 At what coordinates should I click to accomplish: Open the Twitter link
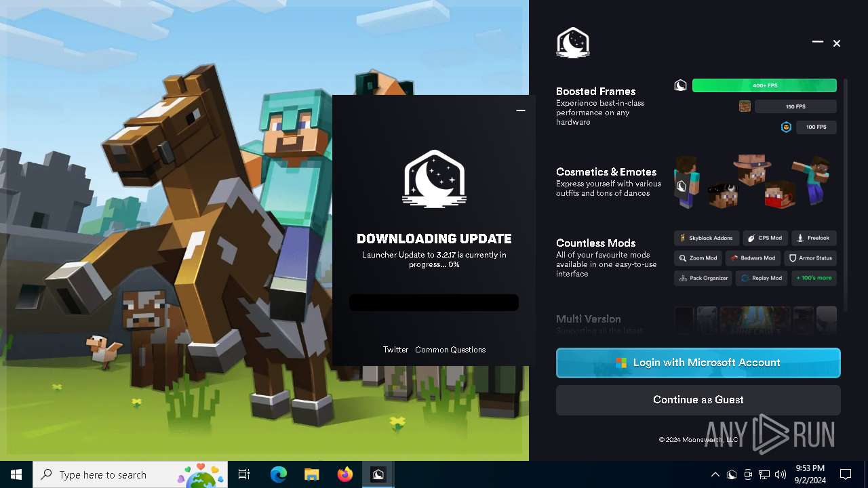click(x=395, y=350)
